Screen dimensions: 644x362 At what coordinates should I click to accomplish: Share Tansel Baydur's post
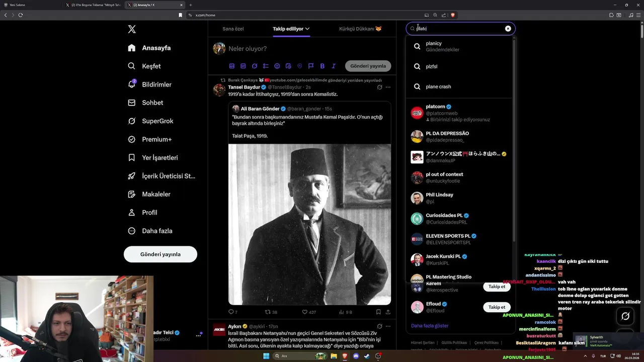point(388,312)
